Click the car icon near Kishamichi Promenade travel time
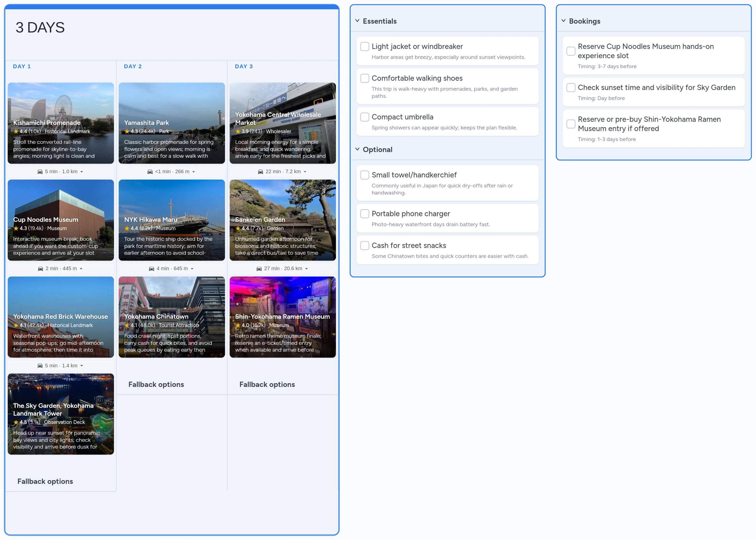 tap(40, 172)
